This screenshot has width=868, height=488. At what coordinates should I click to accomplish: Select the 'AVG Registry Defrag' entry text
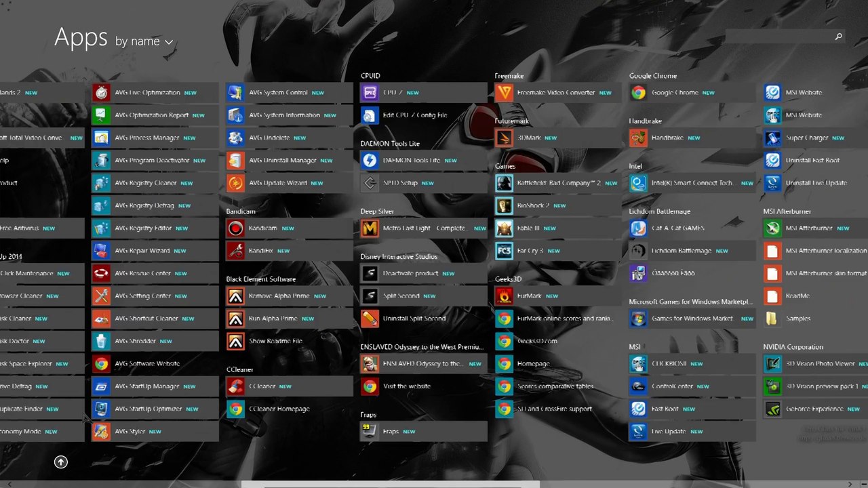click(144, 206)
